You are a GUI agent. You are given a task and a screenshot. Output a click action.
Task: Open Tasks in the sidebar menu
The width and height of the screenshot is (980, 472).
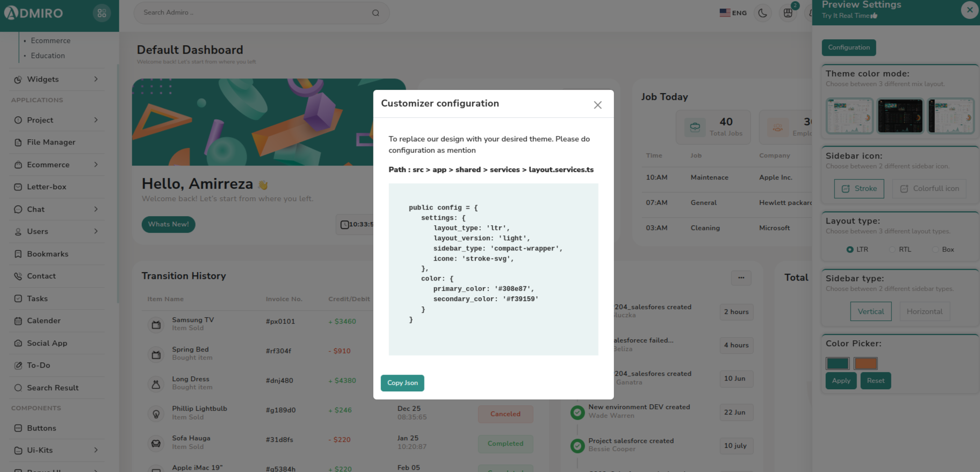pyautogui.click(x=37, y=299)
